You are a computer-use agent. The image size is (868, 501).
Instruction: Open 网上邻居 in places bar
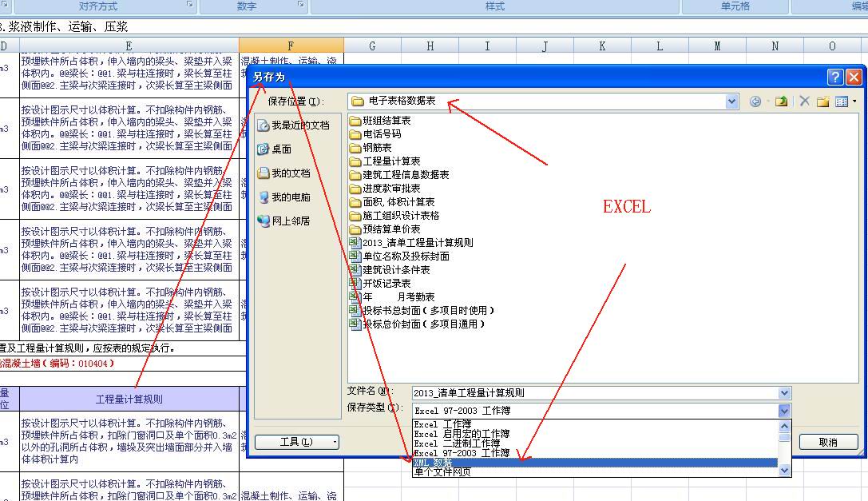(283, 221)
